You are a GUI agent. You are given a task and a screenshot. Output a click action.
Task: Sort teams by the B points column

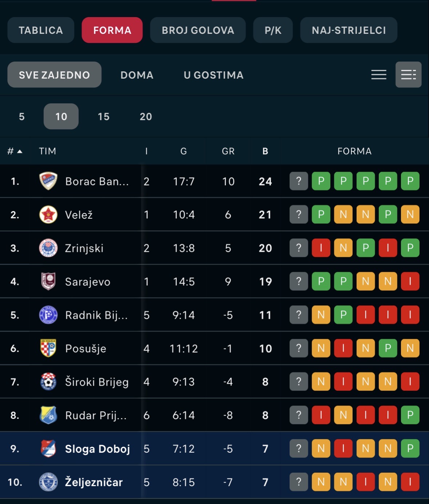point(265,151)
